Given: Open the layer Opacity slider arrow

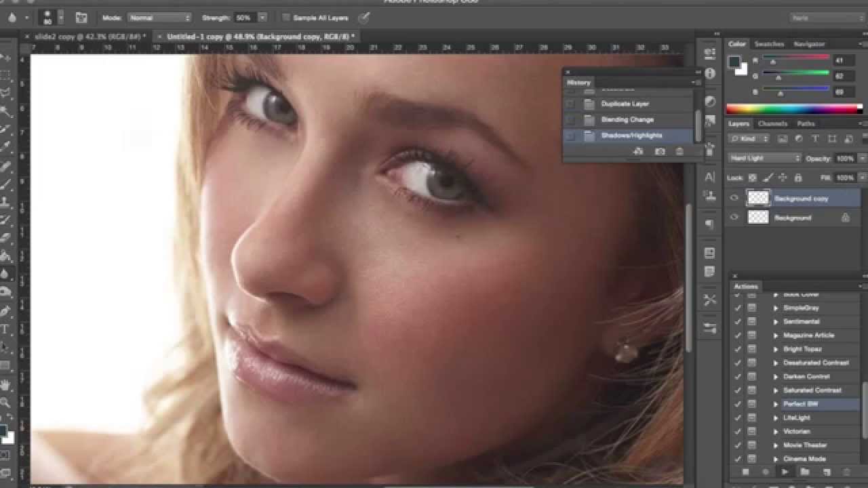Looking at the screenshot, I should [863, 158].
